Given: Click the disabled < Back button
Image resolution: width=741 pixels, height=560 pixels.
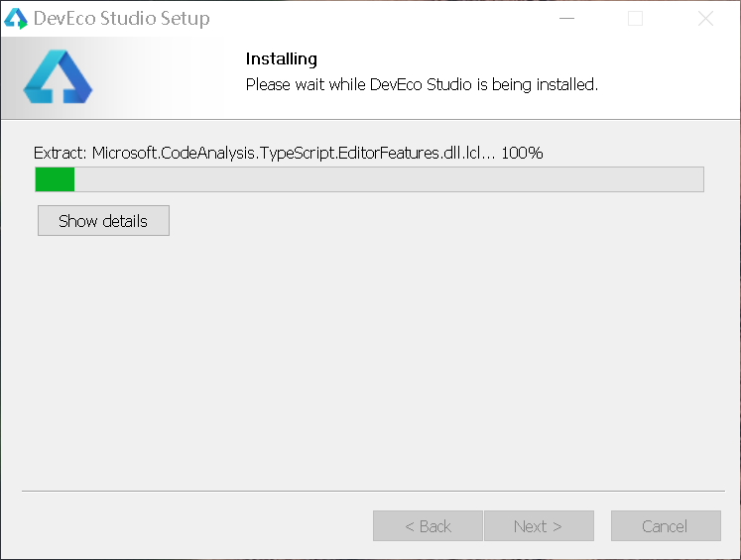Looking at the screenshot, I should (x=428, y=526).
